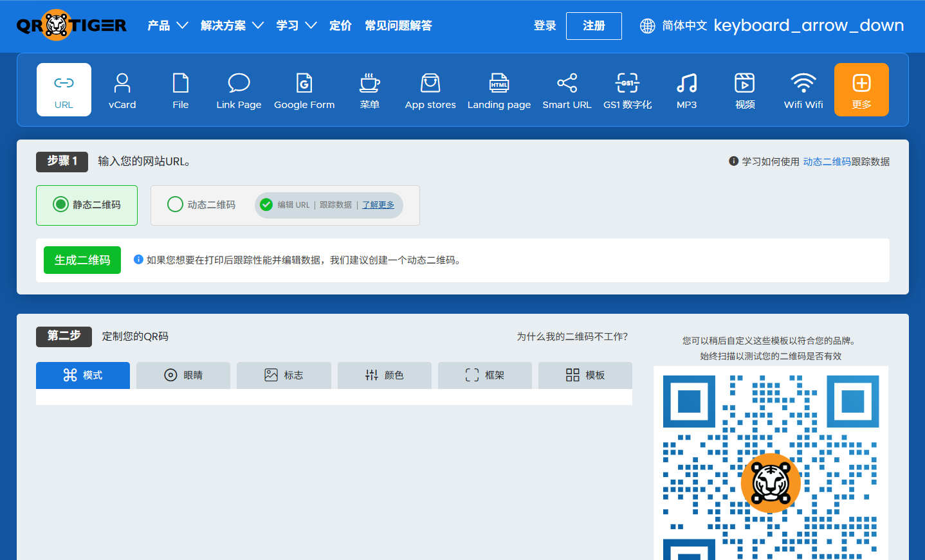925x560 pixels.
Task: Click the 步骤 1 label
Action: [x=62, y=161]
